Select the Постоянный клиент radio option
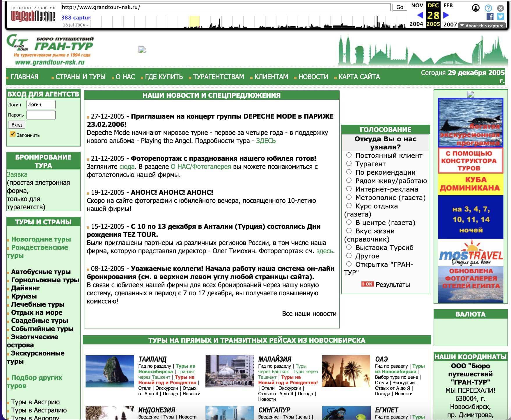This screenshot has height=420, width=511. click(349, 155)
